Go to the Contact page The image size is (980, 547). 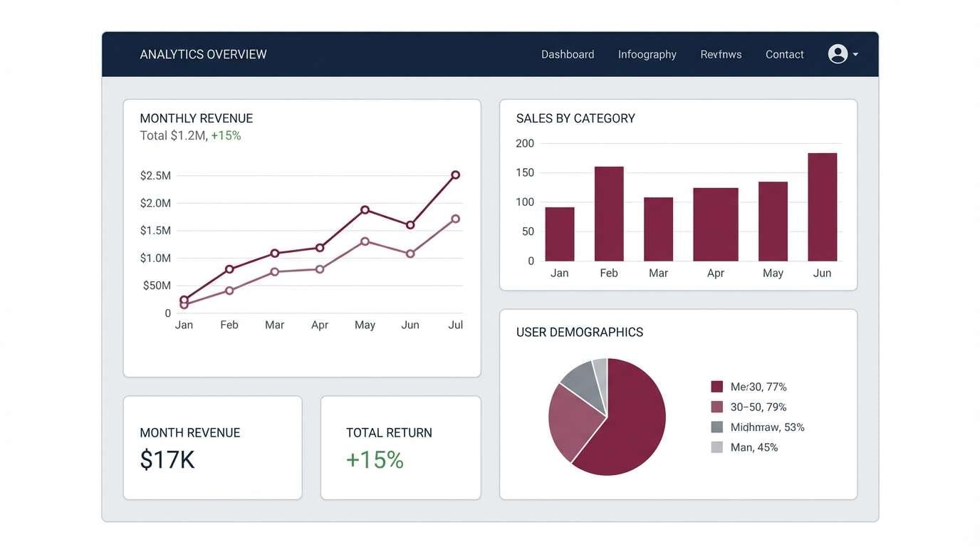[784, 54]
